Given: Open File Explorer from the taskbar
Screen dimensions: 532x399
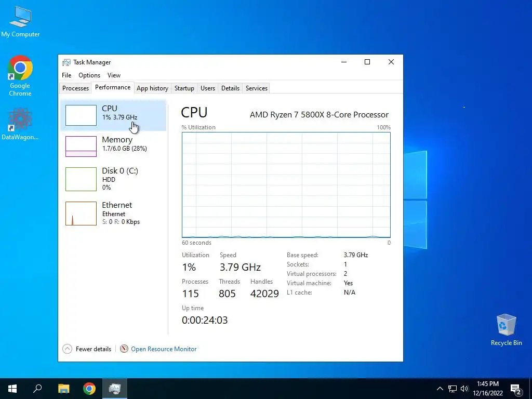Looking at the screenshot, I should (x=63, y=389).
